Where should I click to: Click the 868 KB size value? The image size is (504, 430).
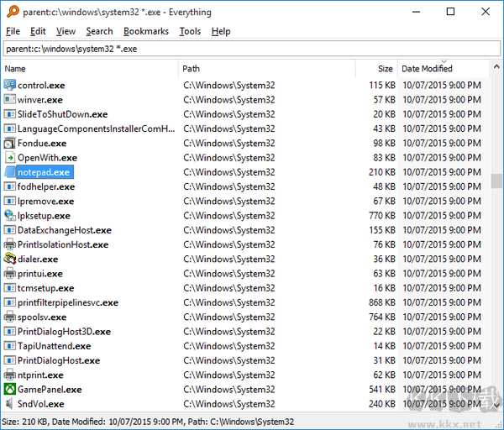tap(382, 302)
